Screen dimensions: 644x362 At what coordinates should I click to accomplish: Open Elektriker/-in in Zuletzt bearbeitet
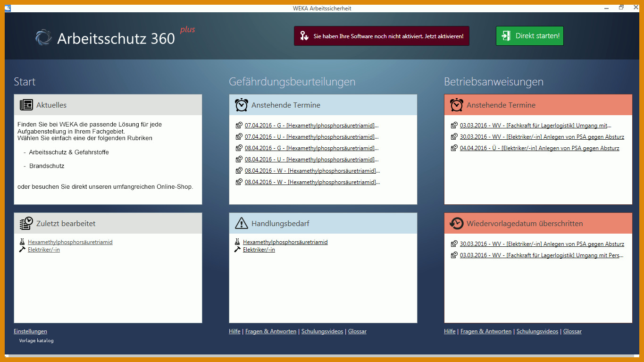(x=44, y=249)
